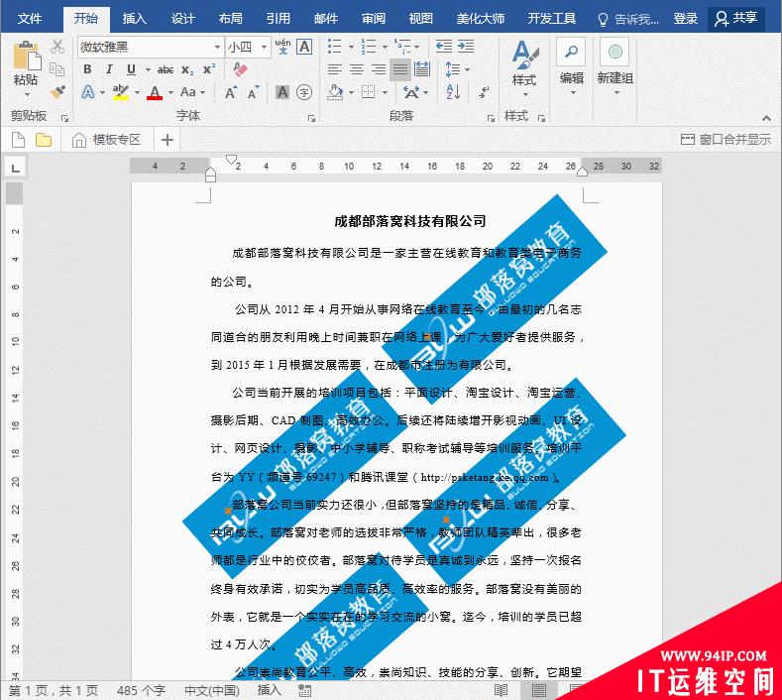Apply red font color
This screenshot has height=700, width=782.
(x=155, y=92)
